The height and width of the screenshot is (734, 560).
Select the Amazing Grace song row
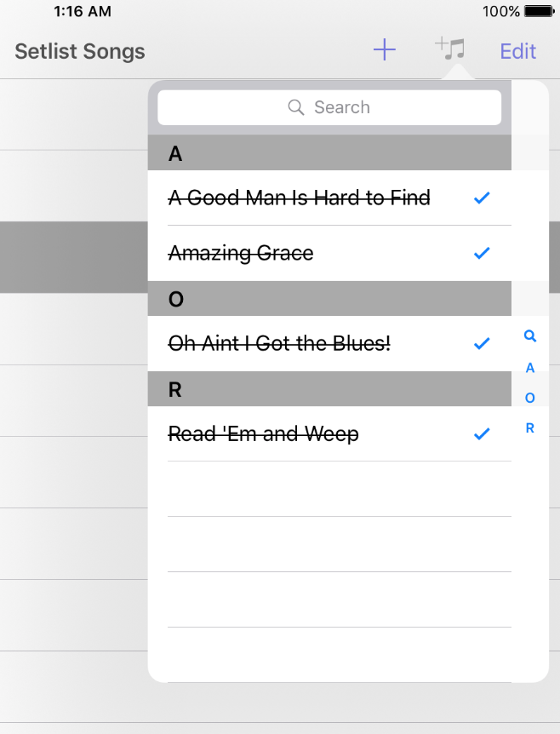tap(241, 254)
